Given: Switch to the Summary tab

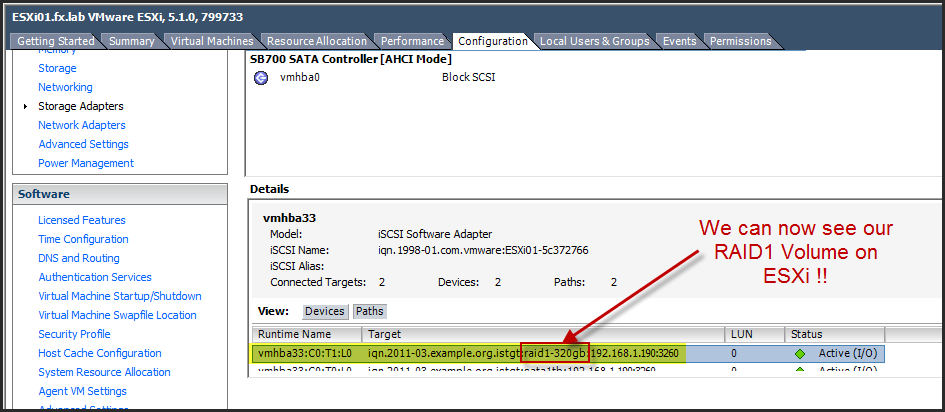Looking at the screenshot, I should point(132,41).
